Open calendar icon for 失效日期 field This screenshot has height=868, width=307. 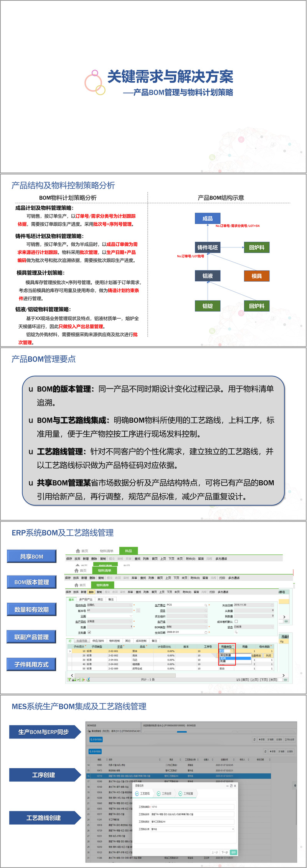click(273, 605)
